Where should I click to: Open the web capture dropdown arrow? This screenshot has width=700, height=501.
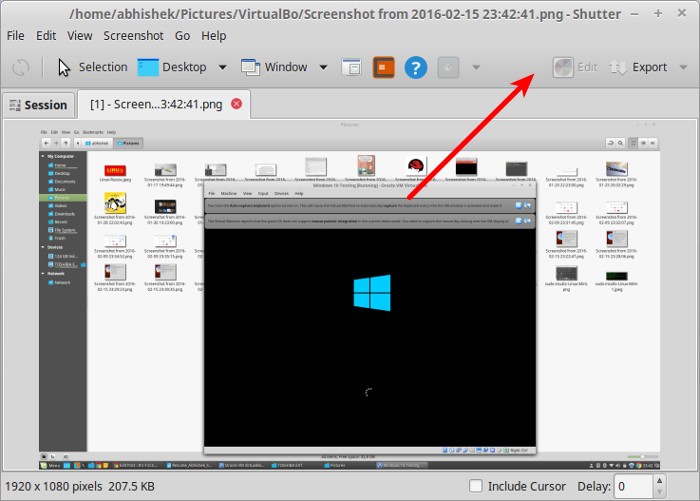[x=476, y=67]
